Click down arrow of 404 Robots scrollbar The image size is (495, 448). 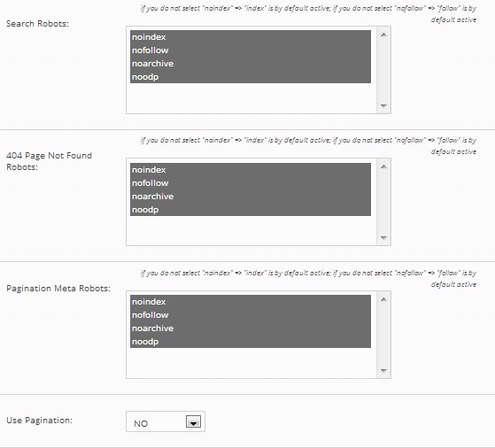383,238
